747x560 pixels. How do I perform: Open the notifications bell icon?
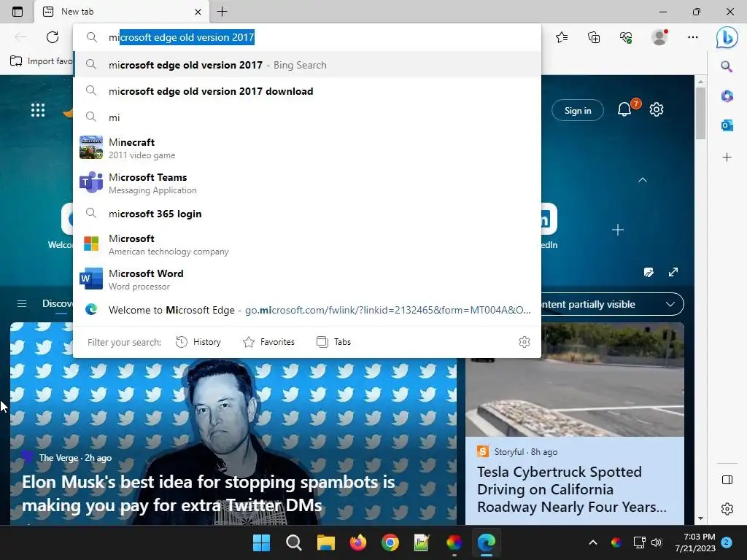(x=624, y=109)
